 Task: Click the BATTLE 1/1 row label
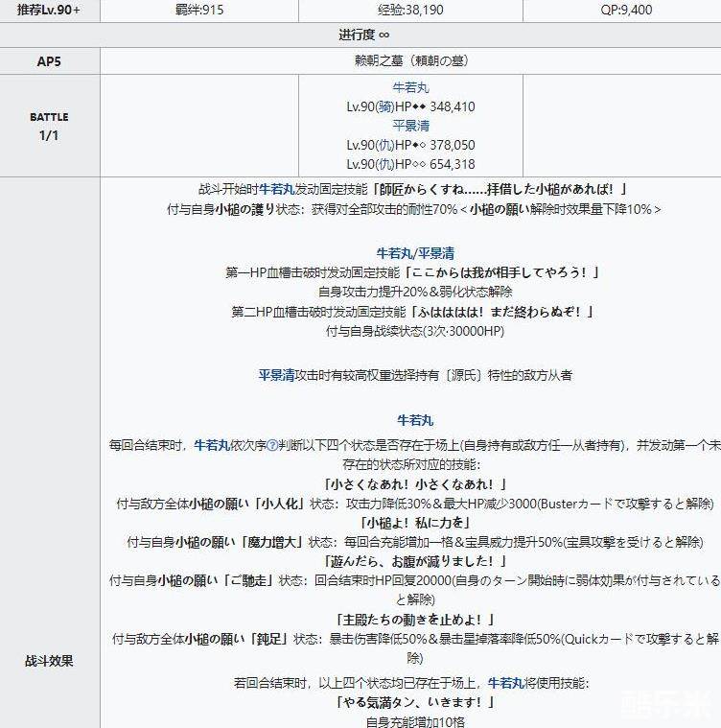[50, 126]
